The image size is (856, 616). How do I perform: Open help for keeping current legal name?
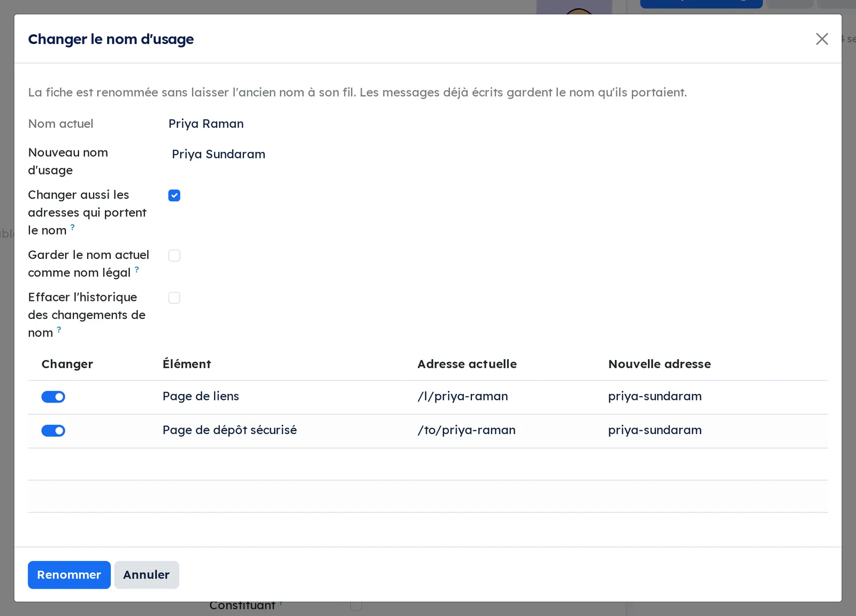[x=137, y=269]
